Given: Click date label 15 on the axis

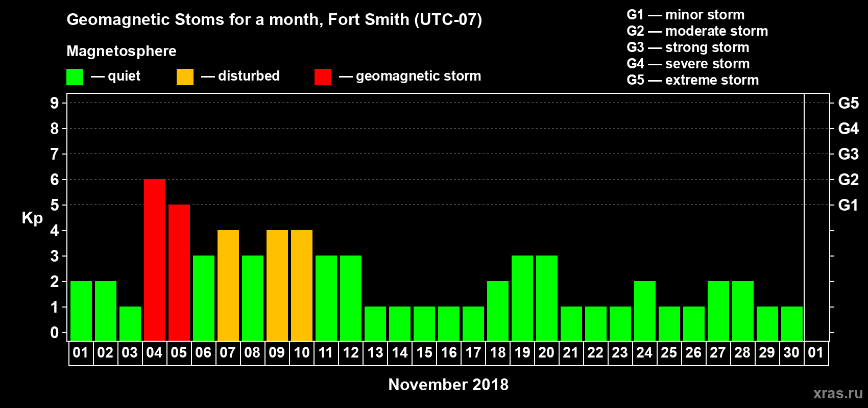Looking at the screenshot, I should click(424, 353).
